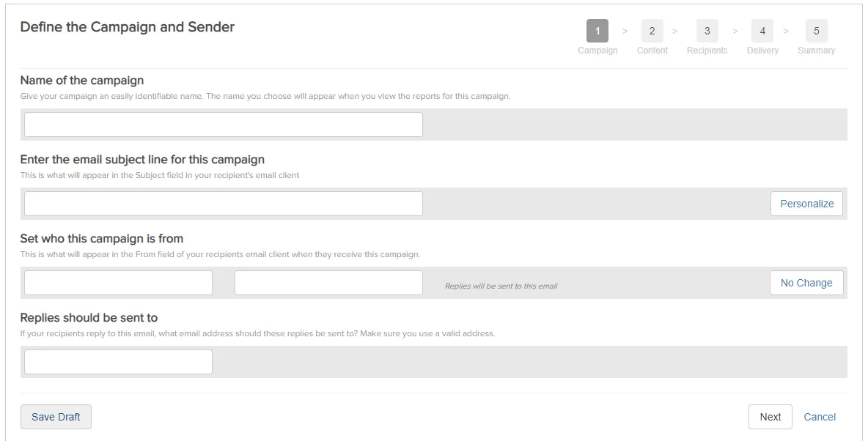Select step 5 Summary
The width and height of the screenshot is (868, 441).
(816, 31)
